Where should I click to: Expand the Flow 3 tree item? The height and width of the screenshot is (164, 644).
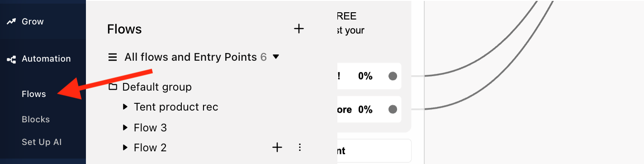pyautogui.click(x=126, y=128)
